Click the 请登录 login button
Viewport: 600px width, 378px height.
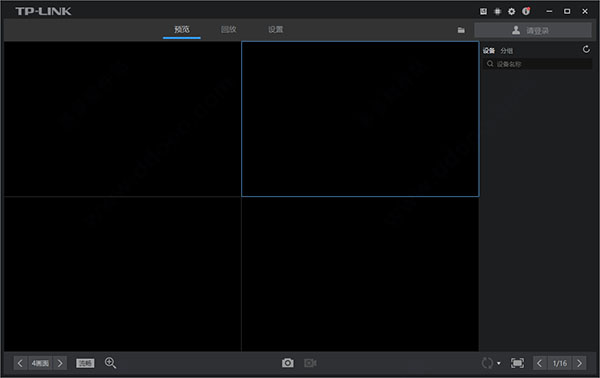click(x=533, y=30)
